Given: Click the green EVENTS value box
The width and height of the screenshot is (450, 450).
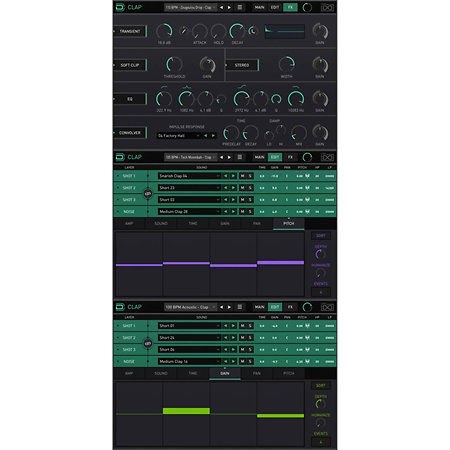Looking at the screenshot, I should click(x=321, y=442).
